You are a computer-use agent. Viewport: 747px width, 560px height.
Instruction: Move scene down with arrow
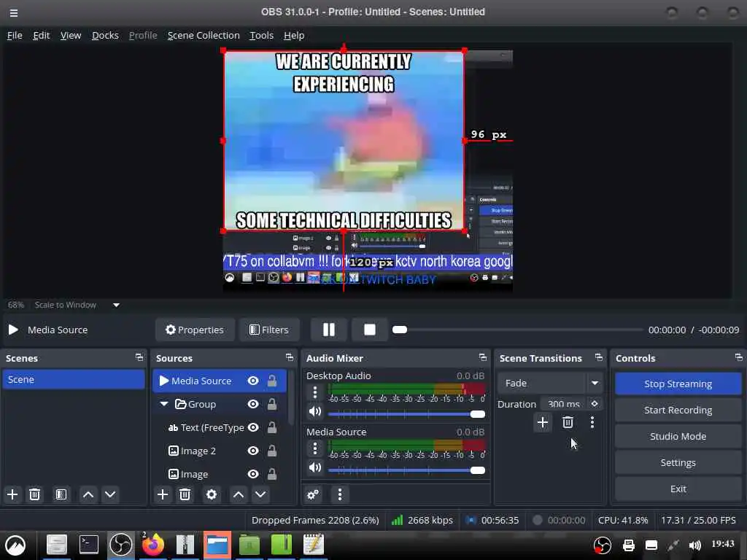[x=110, y=494]
